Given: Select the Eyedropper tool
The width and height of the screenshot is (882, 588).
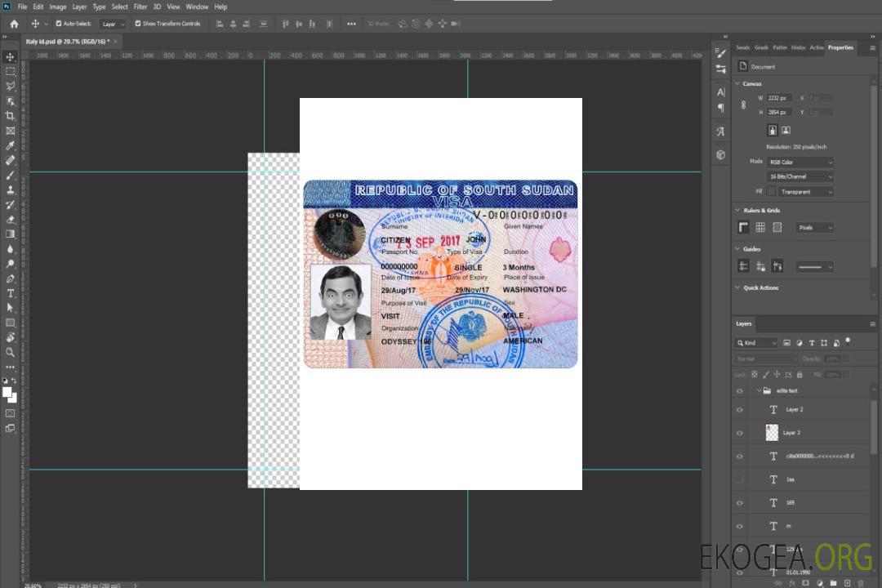Looking at the screenshot, I should pyautogui.click(x=10, y=145).
